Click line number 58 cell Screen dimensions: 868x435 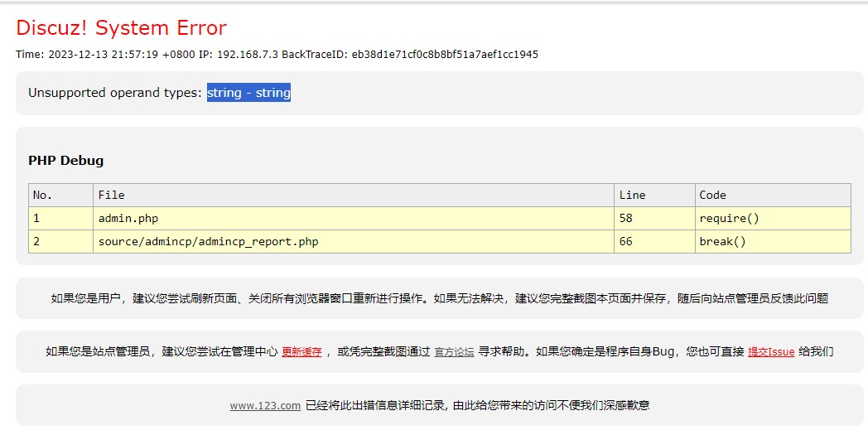tap(626, 219)
